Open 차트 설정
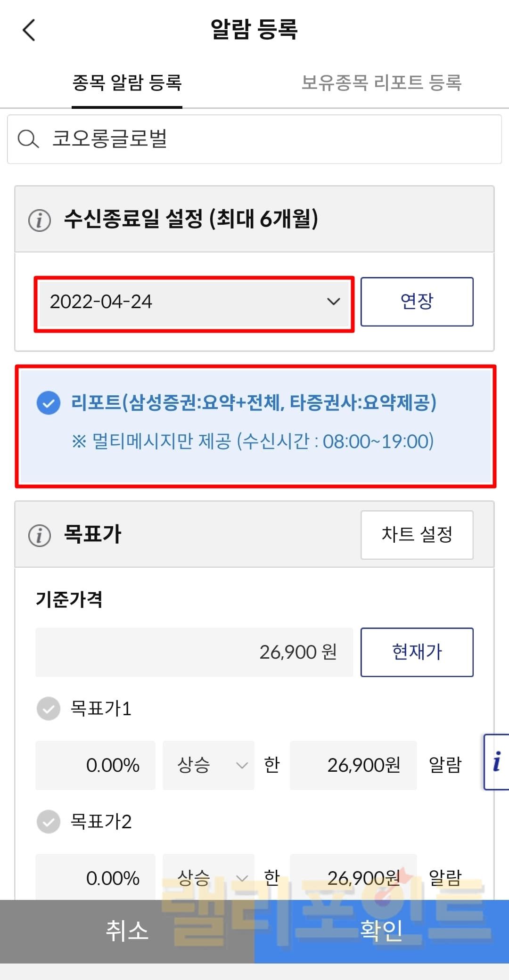 [x=417, y=535]
